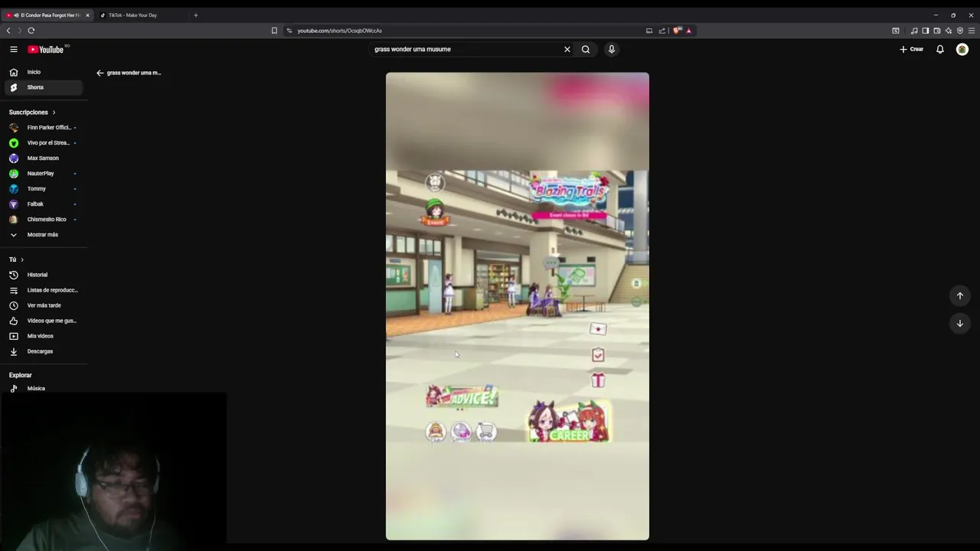Open the media control music note icon
This screenshot has width=980, height=551.
(914, 31)
